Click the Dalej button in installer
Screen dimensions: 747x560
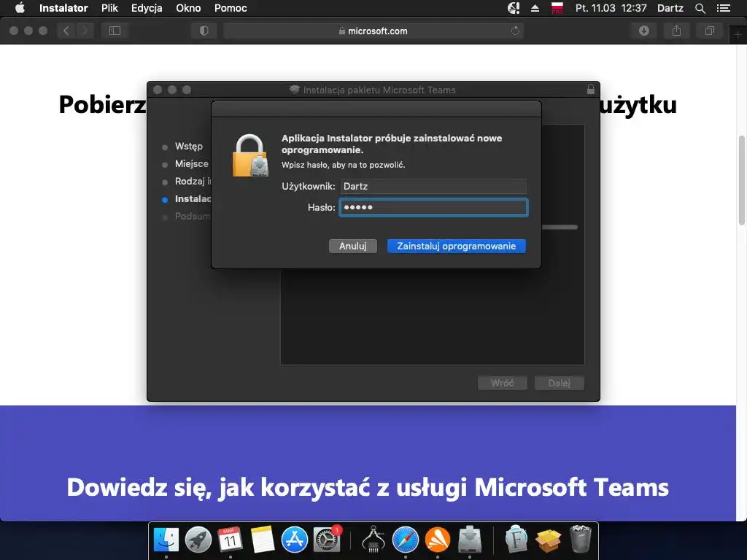[x=560, y=384]
